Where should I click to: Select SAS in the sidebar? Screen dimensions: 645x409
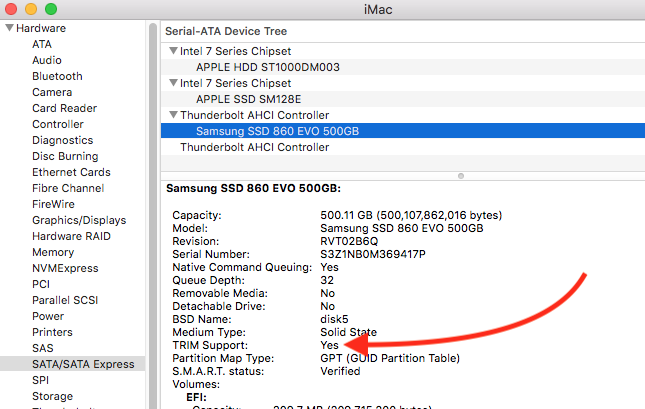click(43, 349)
